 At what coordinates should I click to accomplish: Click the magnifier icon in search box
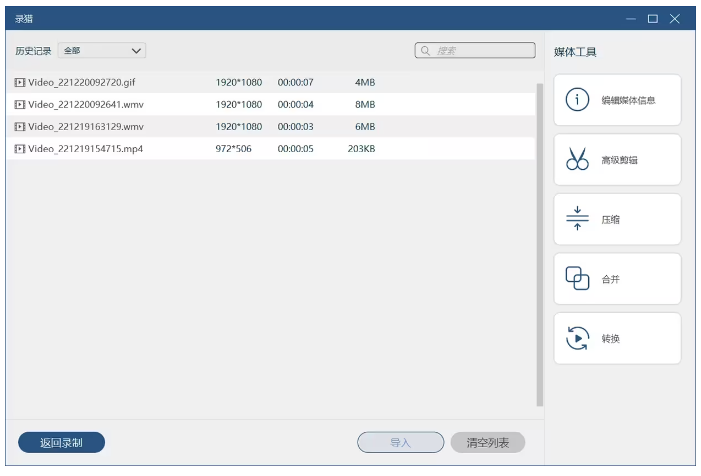tap(426, 50)
